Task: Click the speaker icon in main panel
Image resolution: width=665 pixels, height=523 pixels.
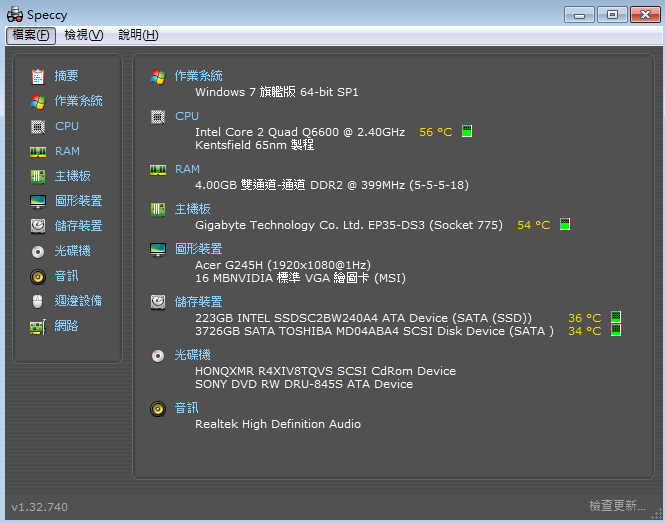Action: [x=158, y=409]
